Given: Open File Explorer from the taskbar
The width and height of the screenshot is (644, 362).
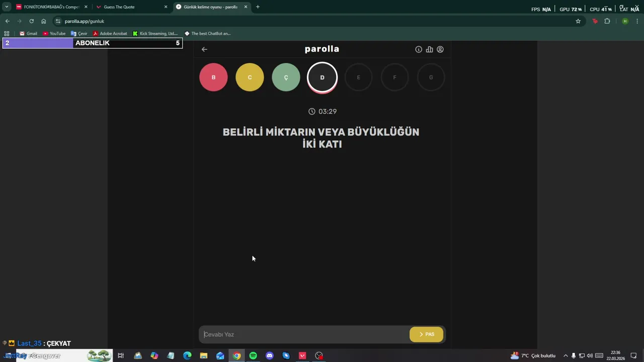Looking at the screenshot, I should click(204, 355).
